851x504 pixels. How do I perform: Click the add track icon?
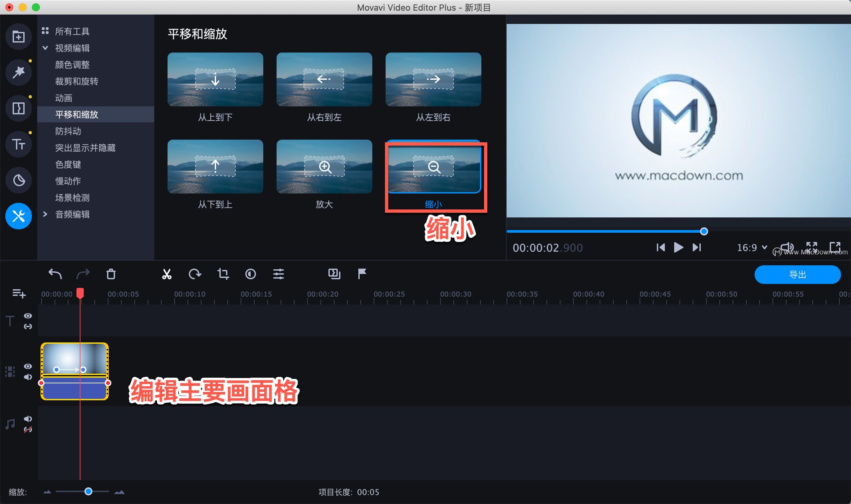19,294
